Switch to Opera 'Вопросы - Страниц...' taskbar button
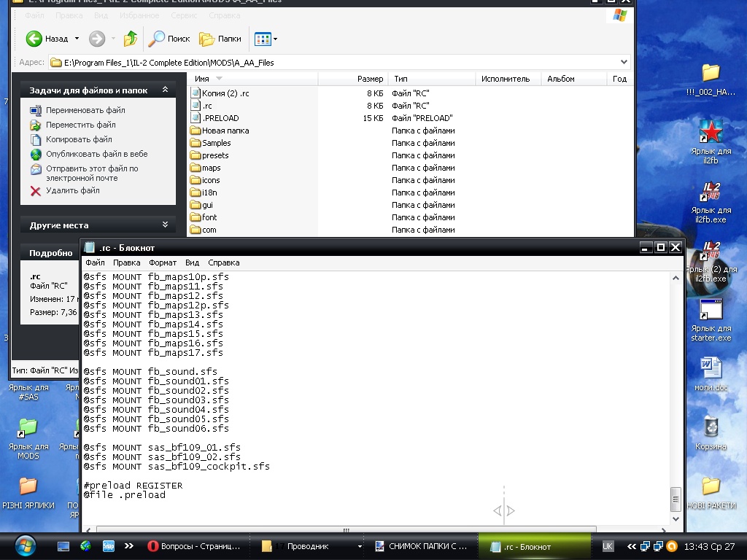The height and width of the screenshot is (560, 747). coord(194,546)
